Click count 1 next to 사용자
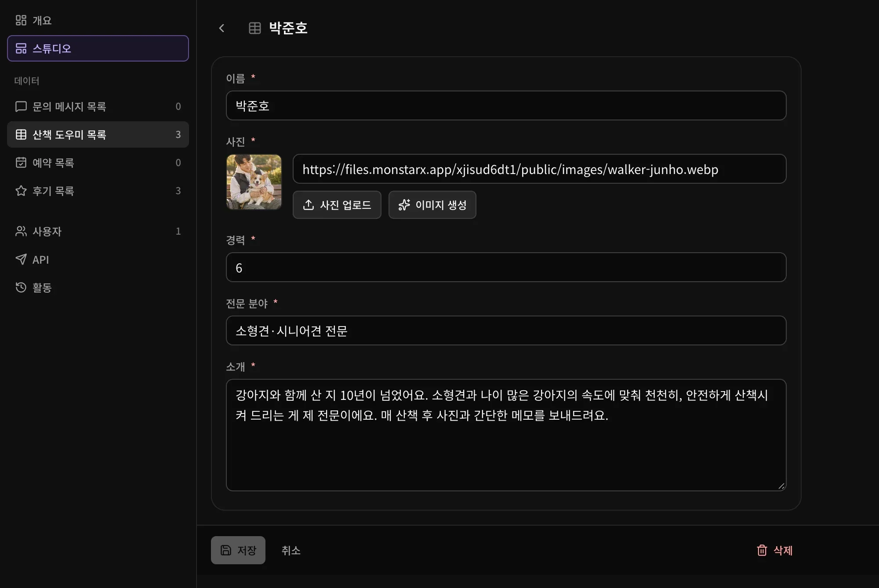This screenshot has width=879, height=588. pos(178,231)
